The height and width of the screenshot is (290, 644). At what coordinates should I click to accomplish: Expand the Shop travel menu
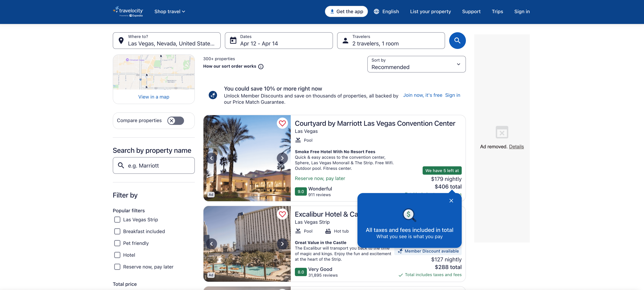pyautogui.click(x=169, y=11)
